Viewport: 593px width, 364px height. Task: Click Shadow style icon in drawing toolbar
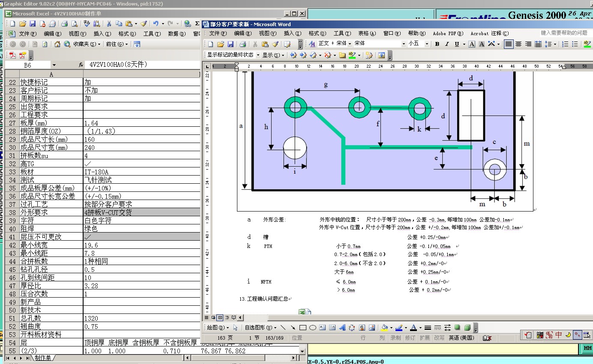click(x=457, y=328)
